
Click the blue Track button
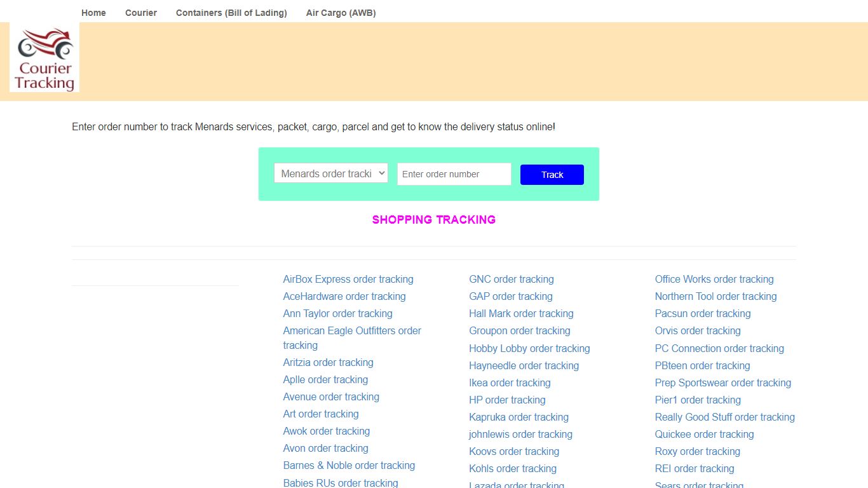tap(552, 175)
